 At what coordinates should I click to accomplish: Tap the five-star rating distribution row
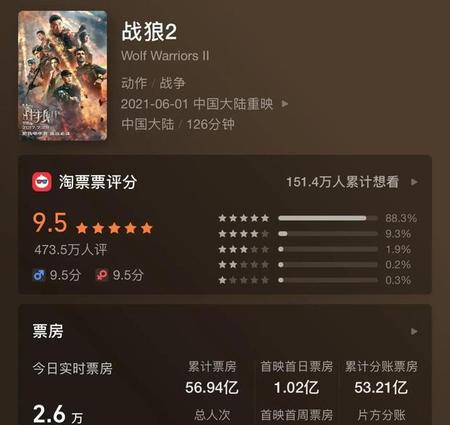(318, 218)
